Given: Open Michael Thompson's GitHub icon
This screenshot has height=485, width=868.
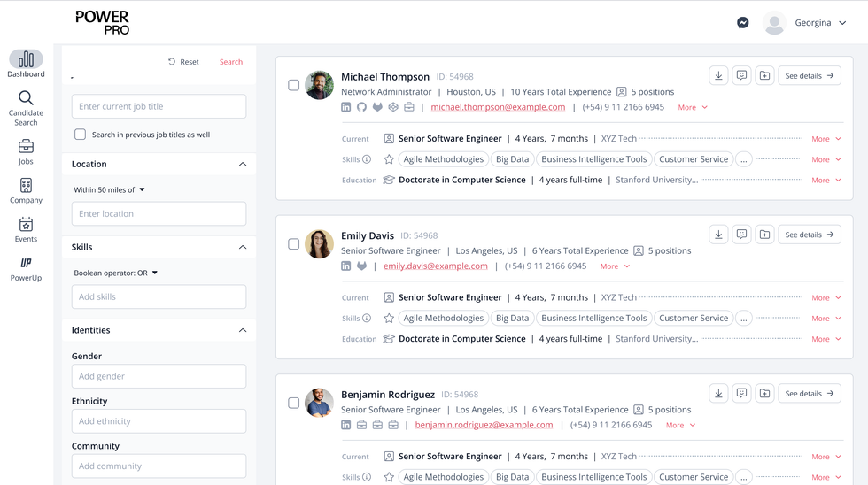Looking at the screenshot, I should 361,107.
